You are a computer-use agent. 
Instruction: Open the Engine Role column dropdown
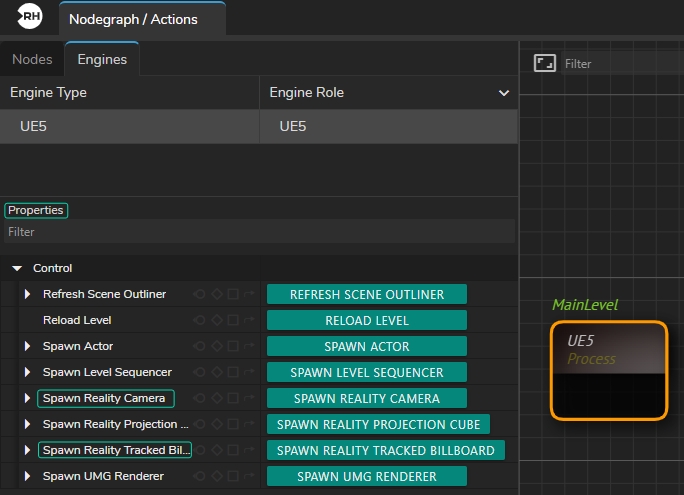(504, 93)
